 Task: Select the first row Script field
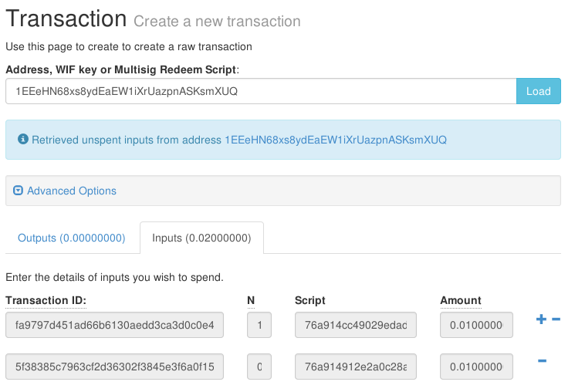click(x=355, y=326)
